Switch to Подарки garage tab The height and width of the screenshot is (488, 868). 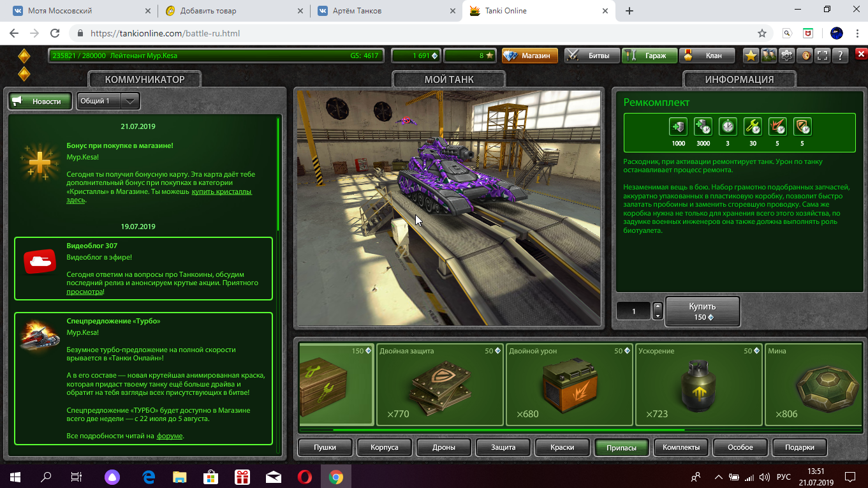click(800, 447)
